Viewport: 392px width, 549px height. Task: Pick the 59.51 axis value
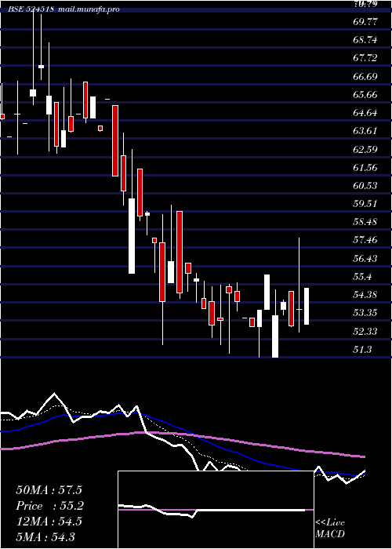click(x=365, y=203)
